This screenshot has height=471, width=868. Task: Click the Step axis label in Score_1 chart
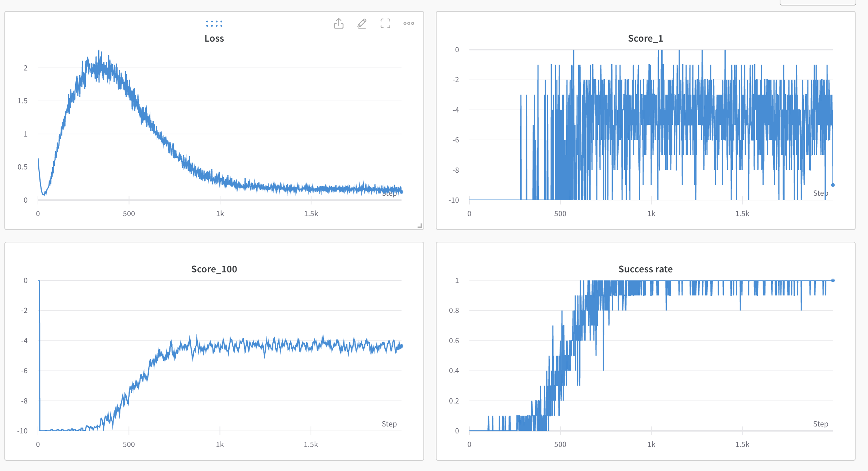821,193
